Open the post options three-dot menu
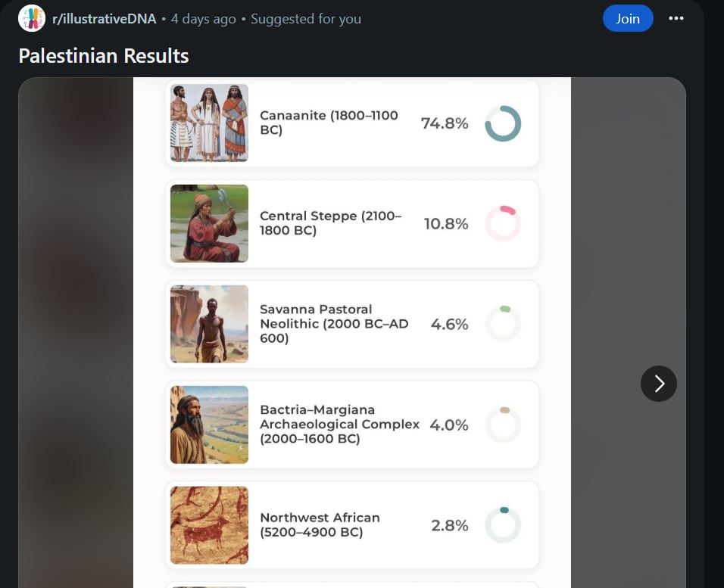The image size is (724, 588). click(x=676, y=18)
